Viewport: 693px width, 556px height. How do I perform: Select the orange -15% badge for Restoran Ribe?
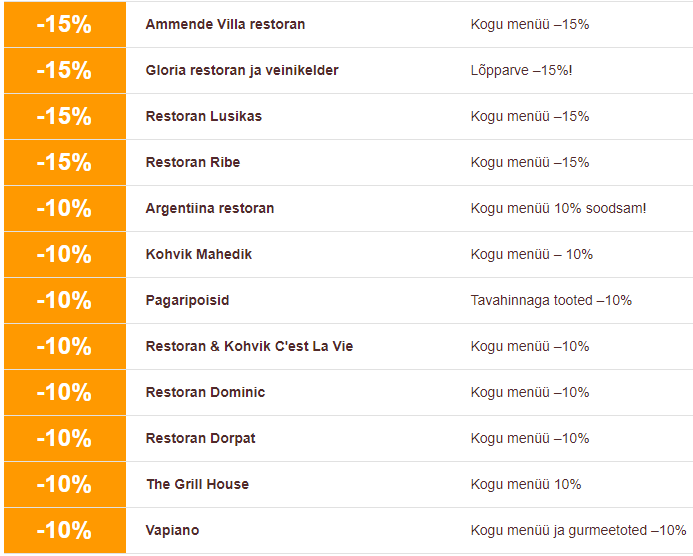(x=64, y=162)
